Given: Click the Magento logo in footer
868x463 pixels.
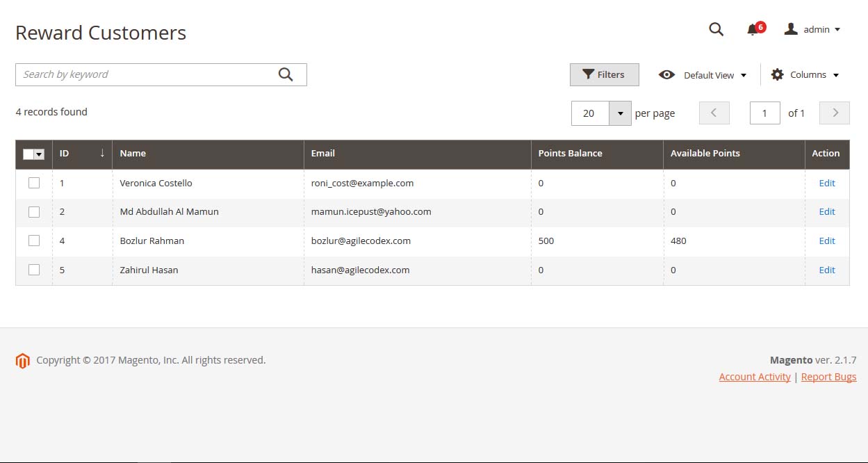Looking at the screenshot, I should [23, 361].
